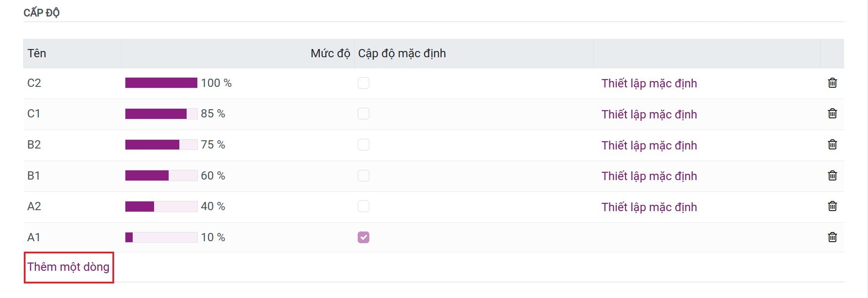
Task: Delete the A2 level row
Action: 832,206
